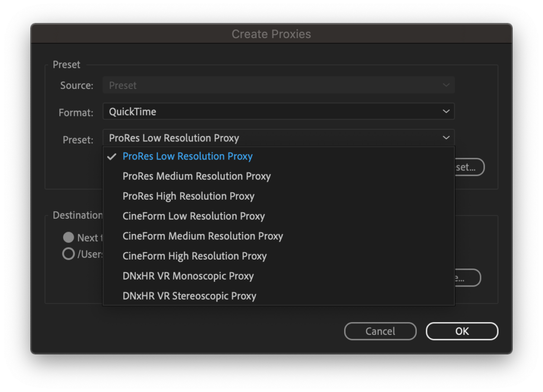
Task: Select CineForm Medium Resolution Proxy option
Action: point(203,236)
